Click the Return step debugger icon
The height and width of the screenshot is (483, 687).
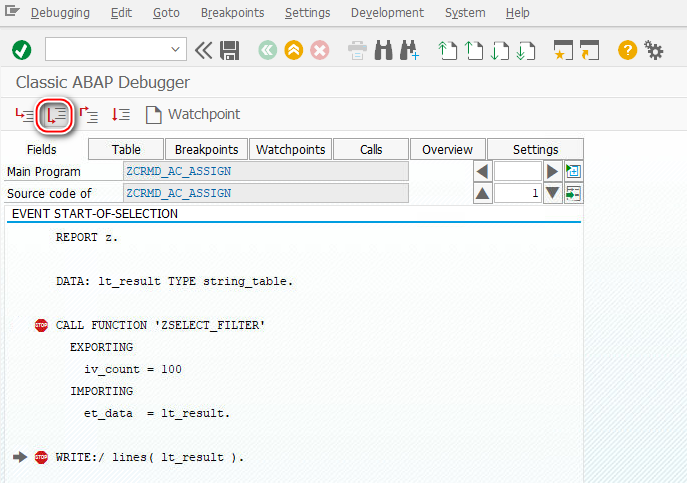point(89,115)
